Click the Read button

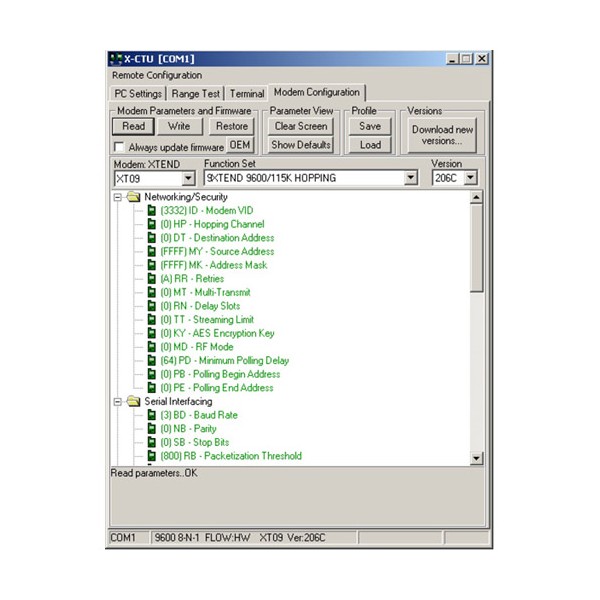point(133,126)
